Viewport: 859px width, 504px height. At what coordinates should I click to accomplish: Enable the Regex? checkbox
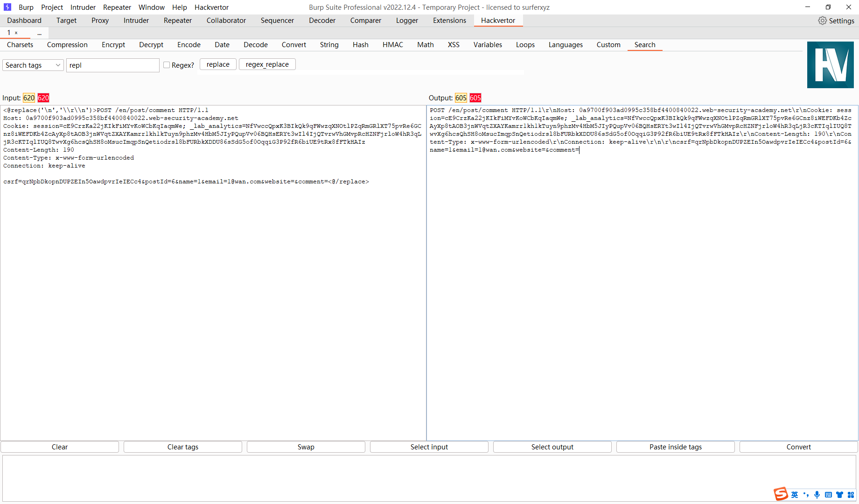[167, 65]
